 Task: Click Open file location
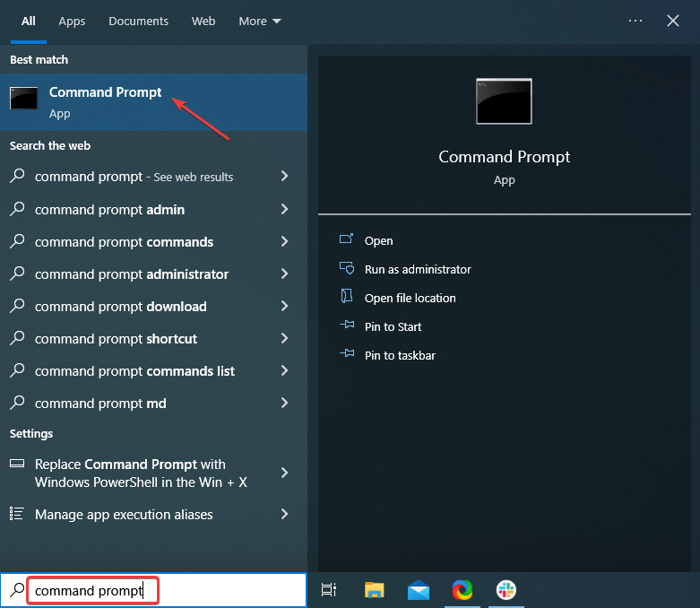410,298
